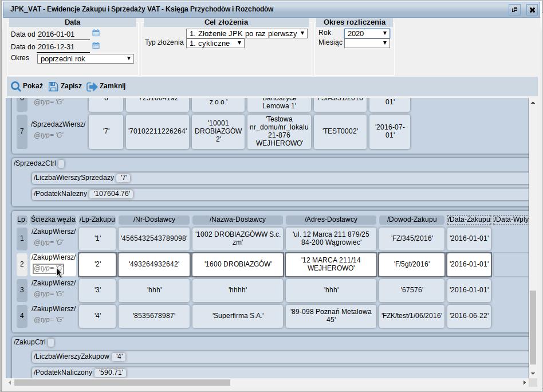The image size is (543, 392).
Task: Click the Zapisz floppy disk icon
Action: 53,87
